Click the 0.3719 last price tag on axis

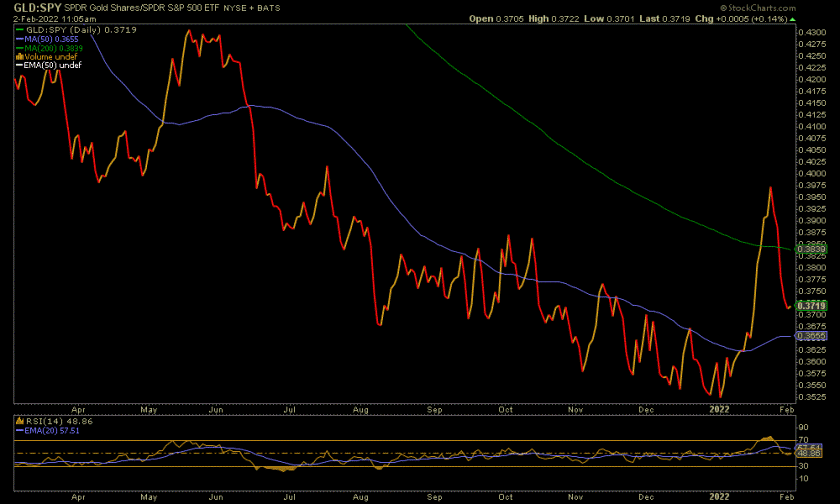pyautogui.click(x=809, y=304)
